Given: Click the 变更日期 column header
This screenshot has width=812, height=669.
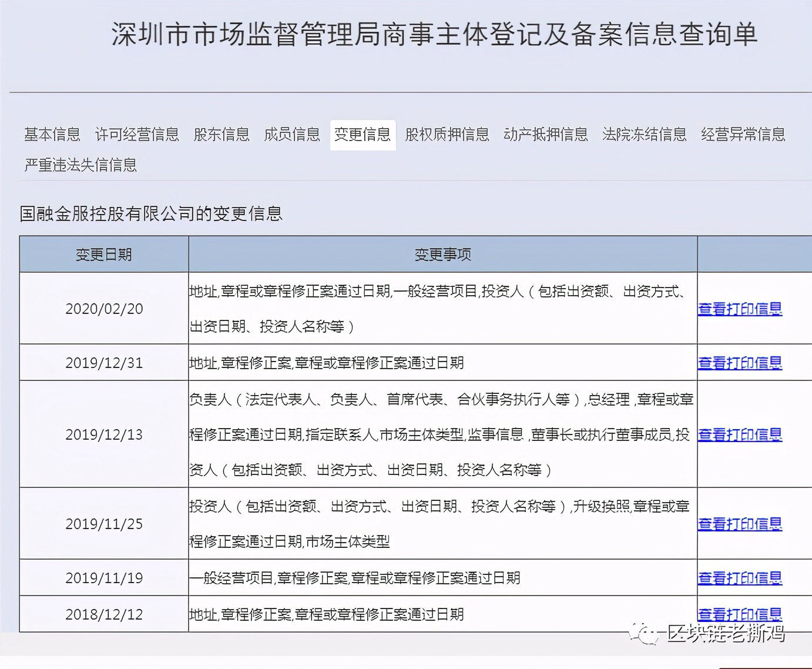Looking at the screenshot, I should click(x=104, y=255).
